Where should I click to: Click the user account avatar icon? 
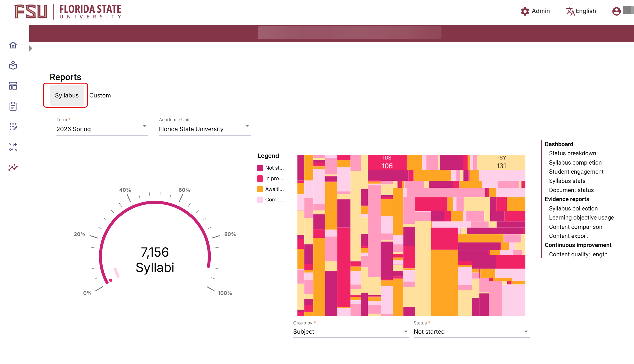(x=616, y=11)
